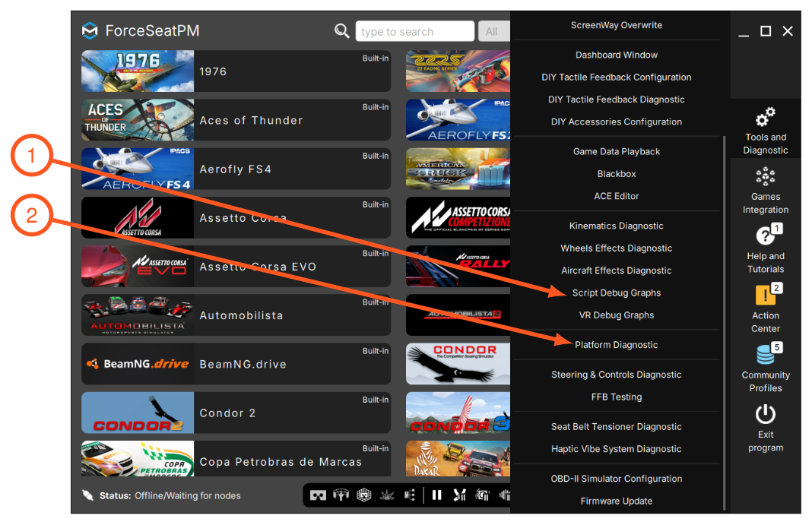The height and width of the screenshot is (525, 812).
Task: Click the search magnifier icon
Action: [x=342, y=31]
